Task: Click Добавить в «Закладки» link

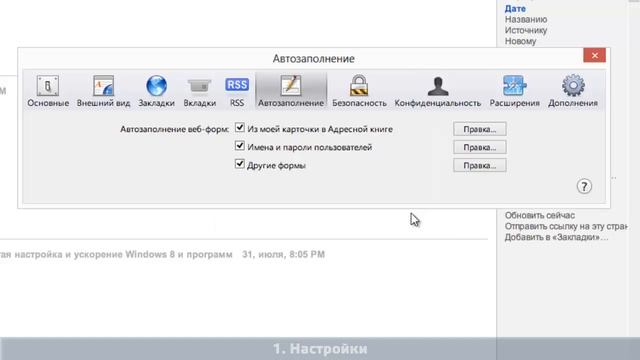Action: click(x=556, y=237)
